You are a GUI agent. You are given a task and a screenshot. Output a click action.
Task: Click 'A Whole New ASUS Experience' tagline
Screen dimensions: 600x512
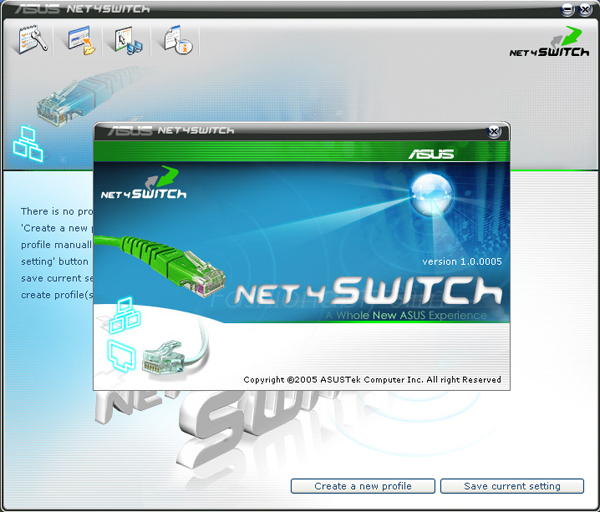click(406, 315)
